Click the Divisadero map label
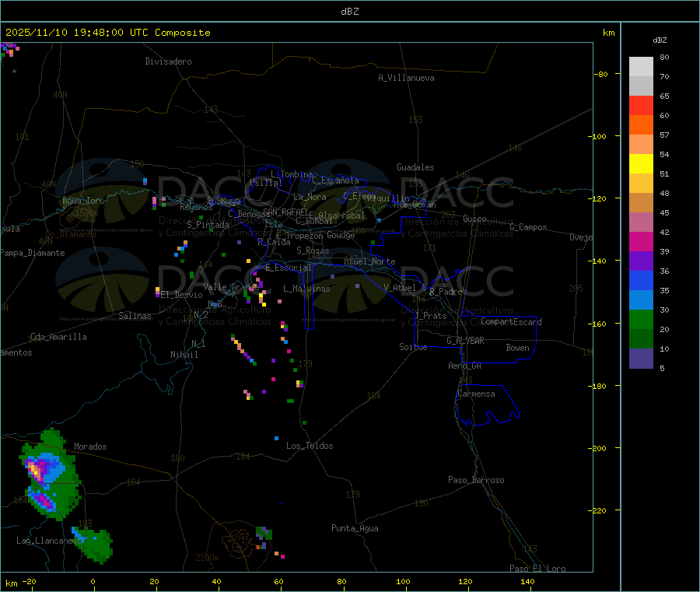The image size is (700, 592). tap(168, 61)
